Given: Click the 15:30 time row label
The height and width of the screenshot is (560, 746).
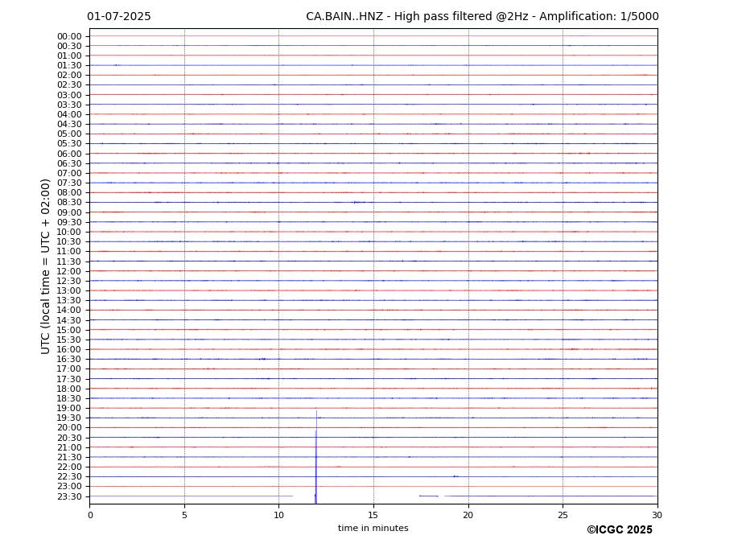Looking at the screenshot, I should tap(69, 340).
